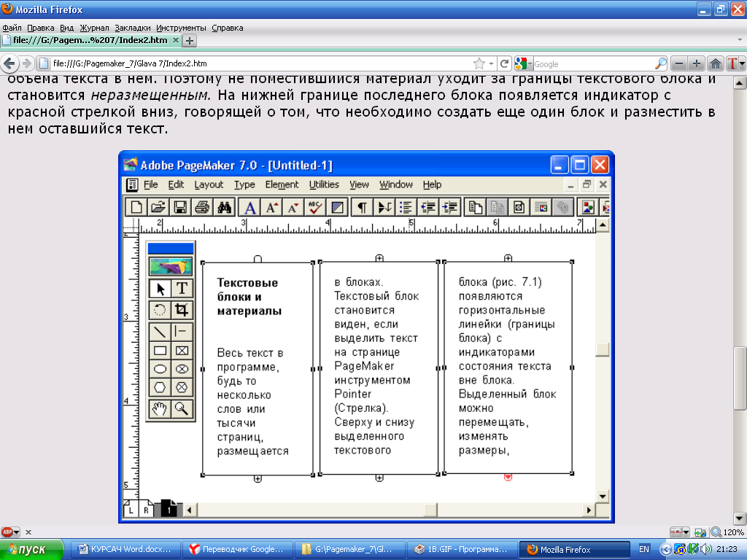The image size is (747, 560).
Task: Open the Utilities menu in PageMaker
Action: (x=324, y=184)
